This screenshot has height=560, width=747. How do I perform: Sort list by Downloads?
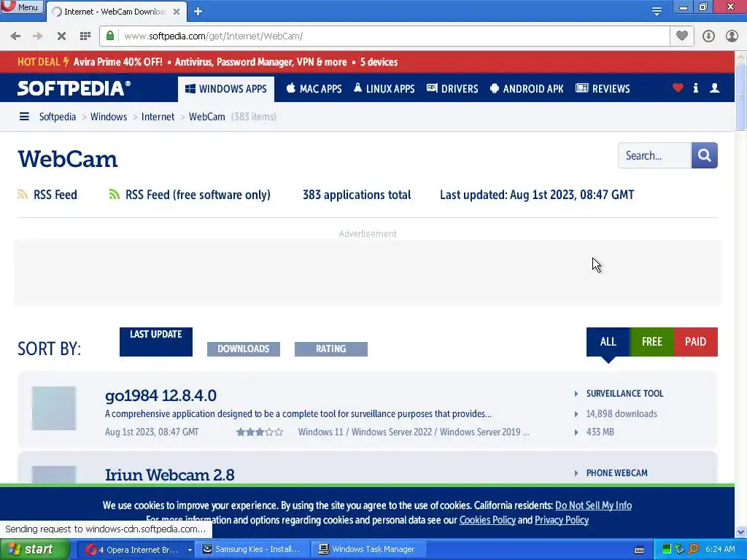coord(244,349)
